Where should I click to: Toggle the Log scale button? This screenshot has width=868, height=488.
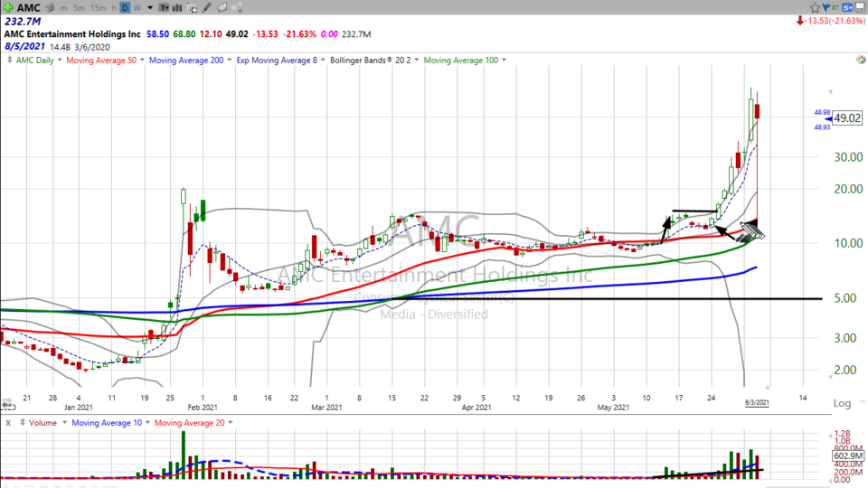click(x=842, y=403)
